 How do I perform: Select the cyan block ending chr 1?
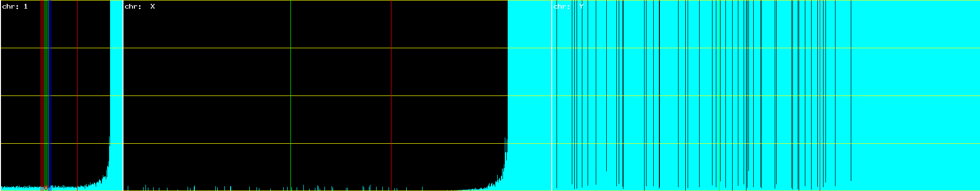[116, 72]
